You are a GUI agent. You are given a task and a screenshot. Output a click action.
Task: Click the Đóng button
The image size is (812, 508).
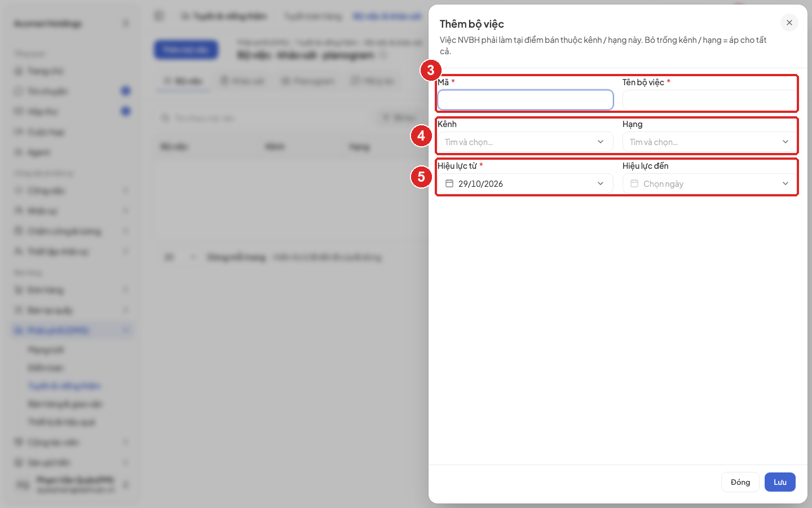(x=740, y=482)
